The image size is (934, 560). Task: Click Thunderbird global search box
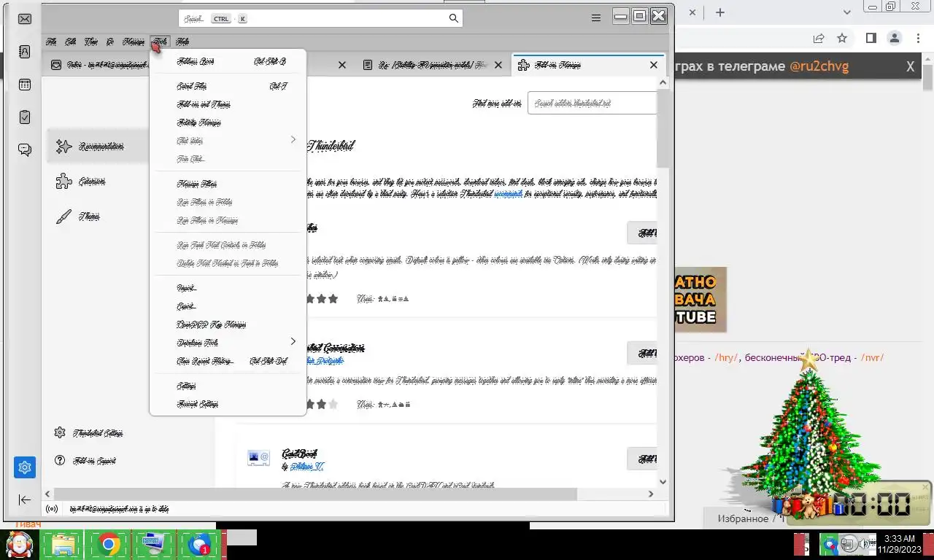click(320, 18)
